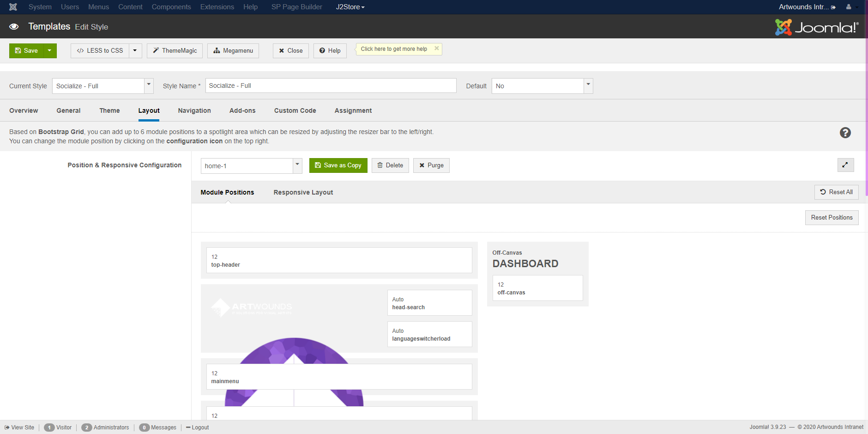Image resolution: width=868 pixels, height=434 pixels.
Task: Click the Style Name input field
Action: point(331,86)
